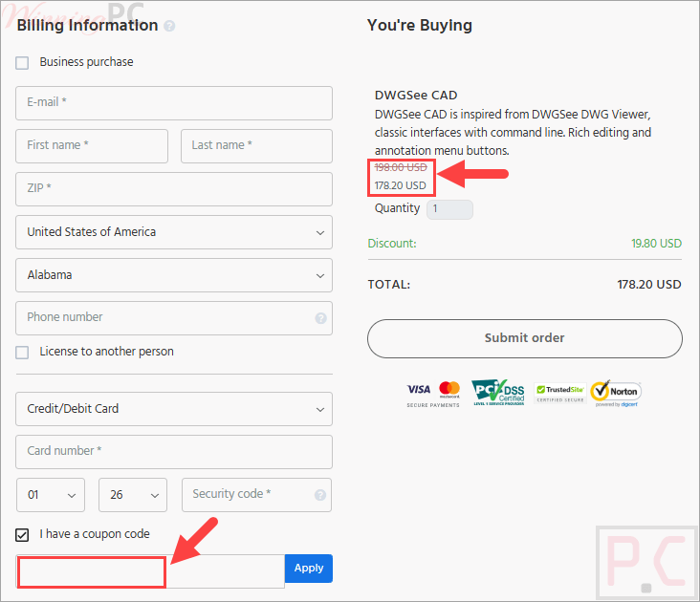Open the United States of America country dropdown

[x=174, y=232]
